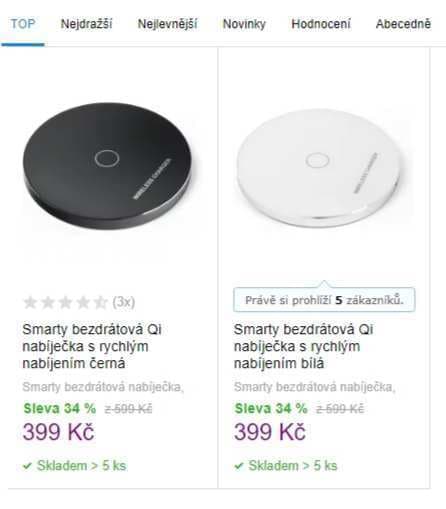The height and width of the screenshot is (509, 446).
Task: Sort products by Nejdražší
Action: 86,24
